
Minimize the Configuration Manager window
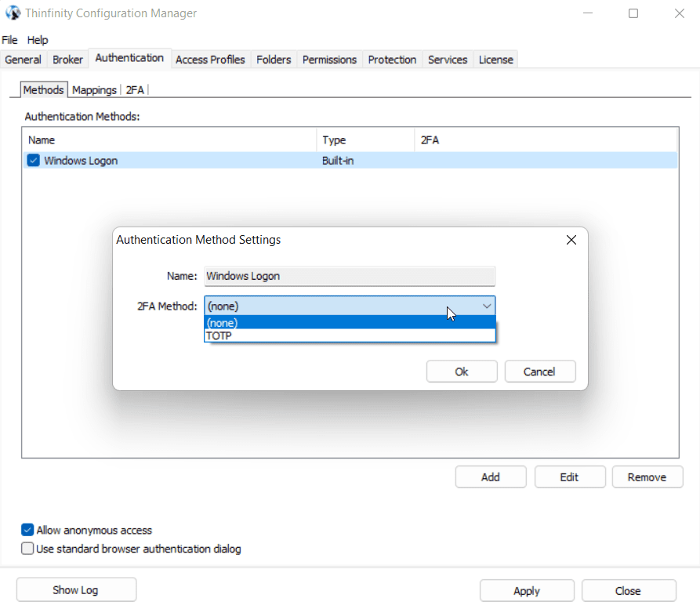click(x=588, y=13)
